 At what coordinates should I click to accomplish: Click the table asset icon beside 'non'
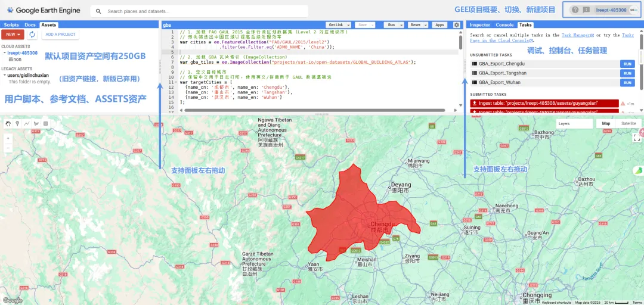point(11,59)
